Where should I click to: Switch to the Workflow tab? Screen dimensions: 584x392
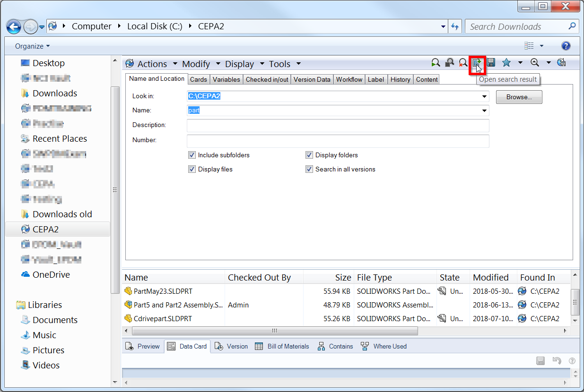[x=349, y=79]
